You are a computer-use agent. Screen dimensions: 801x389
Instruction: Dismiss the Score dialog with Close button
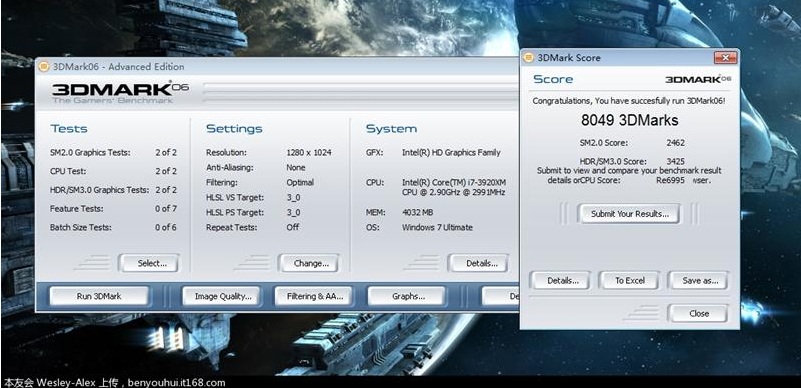pos(698,313)
